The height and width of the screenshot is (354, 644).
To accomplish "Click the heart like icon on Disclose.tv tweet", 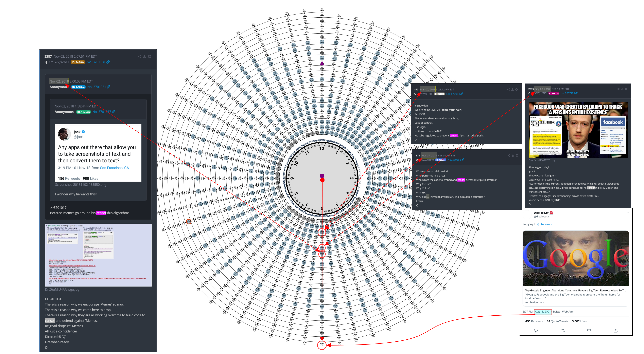I will point(589,331).
